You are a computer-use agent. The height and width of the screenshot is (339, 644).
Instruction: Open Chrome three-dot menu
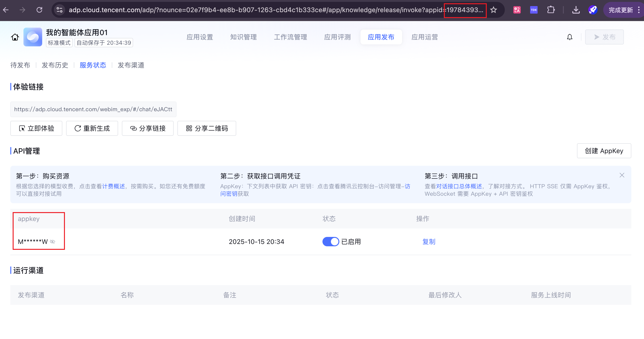[639, 10]
